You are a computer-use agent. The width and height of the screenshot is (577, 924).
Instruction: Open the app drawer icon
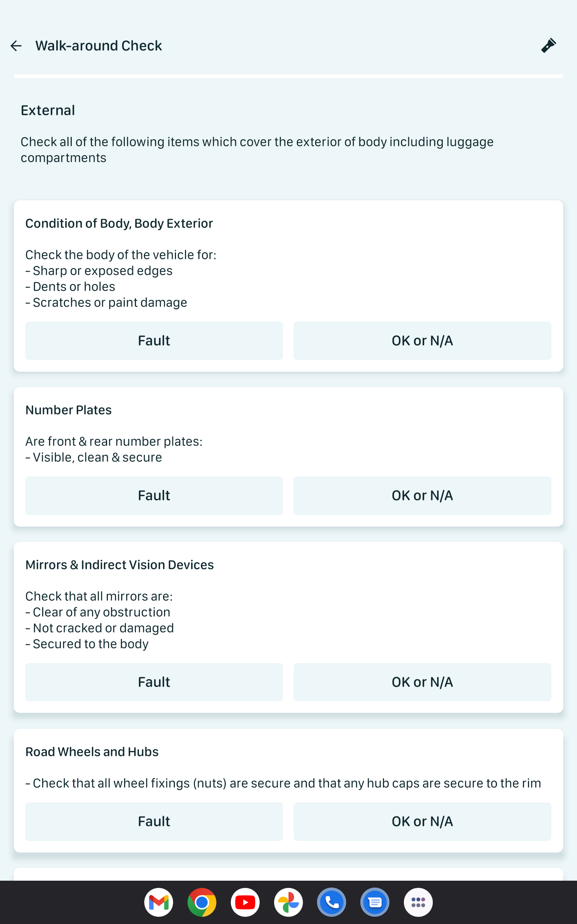[x=418, y=902]
